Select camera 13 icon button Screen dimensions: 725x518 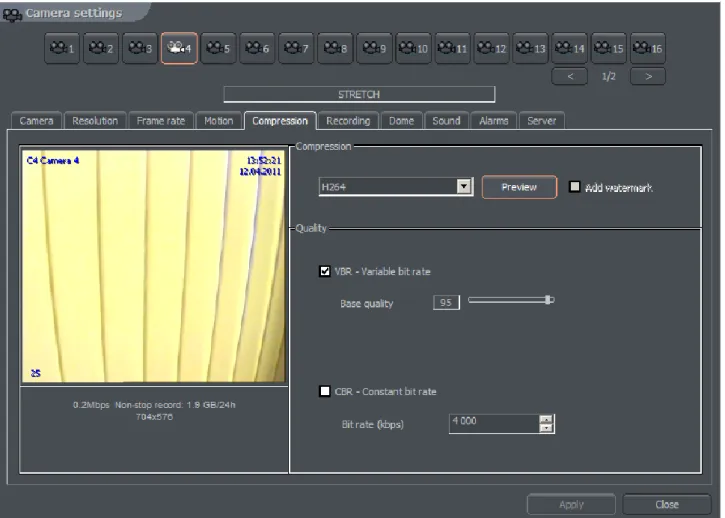tap(530, 48)
